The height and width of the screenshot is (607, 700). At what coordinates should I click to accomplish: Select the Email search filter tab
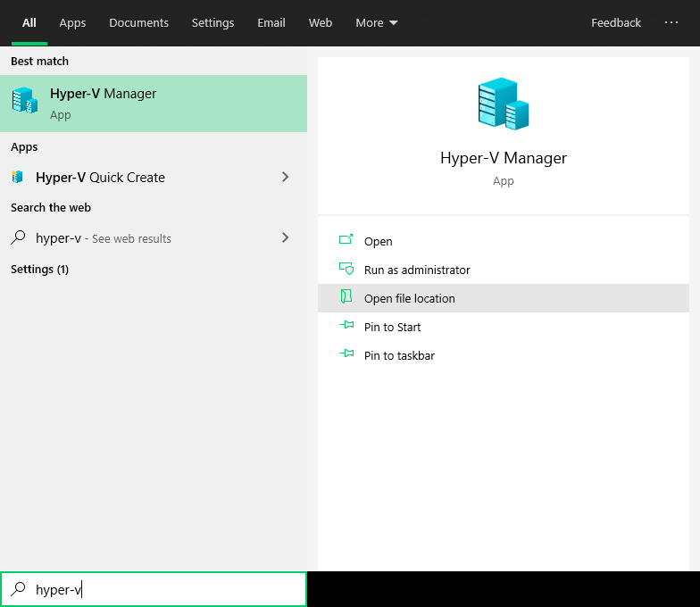[x=271, y=23]
